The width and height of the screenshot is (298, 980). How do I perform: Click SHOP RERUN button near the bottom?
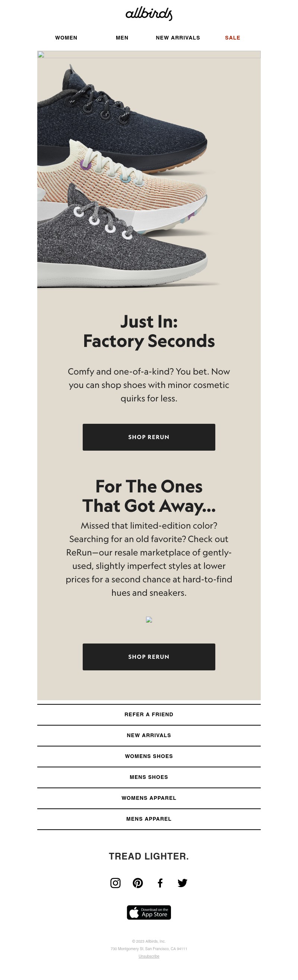pyautogui.click(x=149, y=657)
